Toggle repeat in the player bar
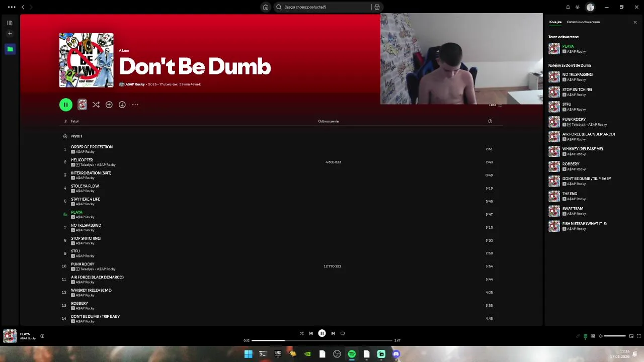Screen dimensions: 644x362 [x=343, y=333]
